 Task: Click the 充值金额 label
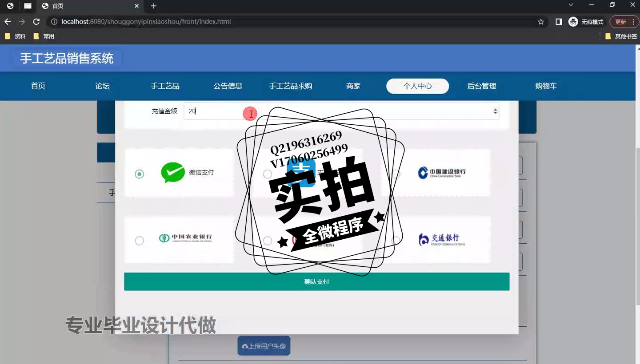point(164,111)
